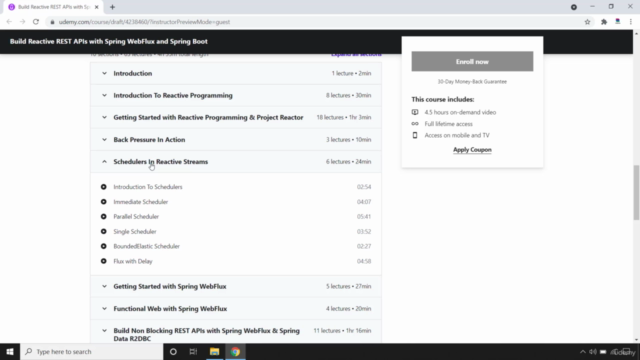Click the Single Scheduler lecture title

(135, 231)
